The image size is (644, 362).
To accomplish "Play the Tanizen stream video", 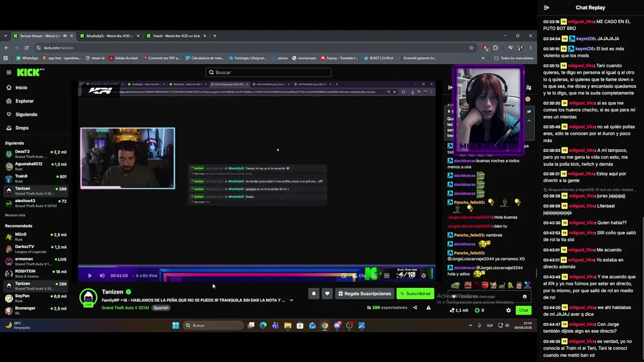I will tap(90, 276).
